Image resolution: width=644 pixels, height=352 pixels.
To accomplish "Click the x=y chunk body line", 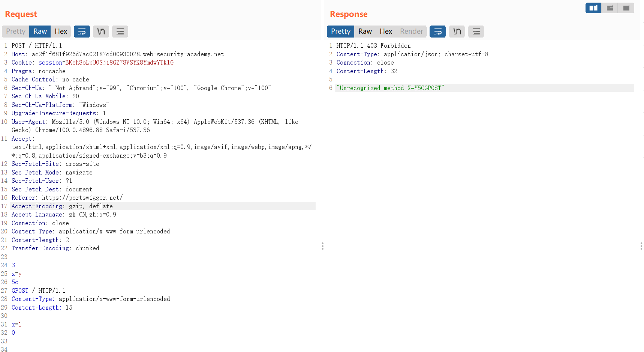I will [x=16, y=274].
